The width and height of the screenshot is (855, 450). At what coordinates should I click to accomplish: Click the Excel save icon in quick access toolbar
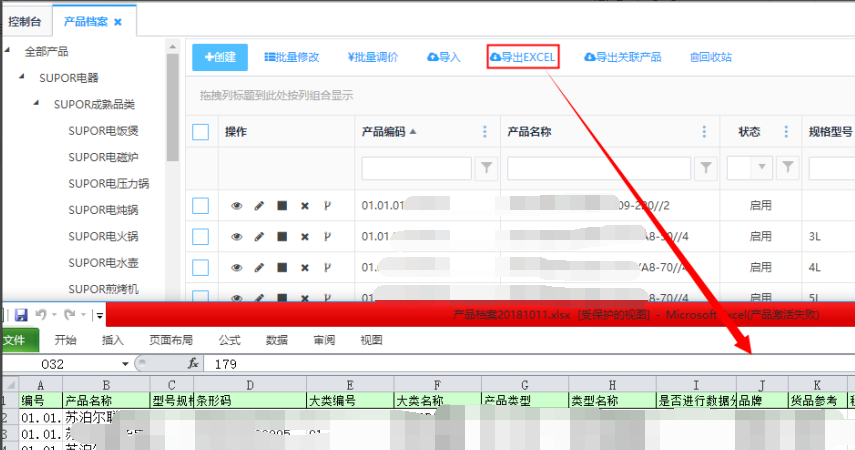coord(20,315)
